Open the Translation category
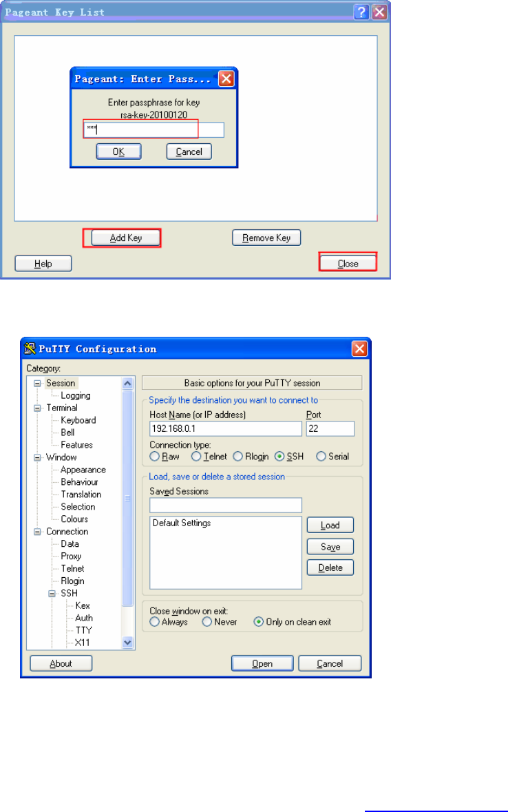Screen dimensions: 508x812 tap(81, 495)
